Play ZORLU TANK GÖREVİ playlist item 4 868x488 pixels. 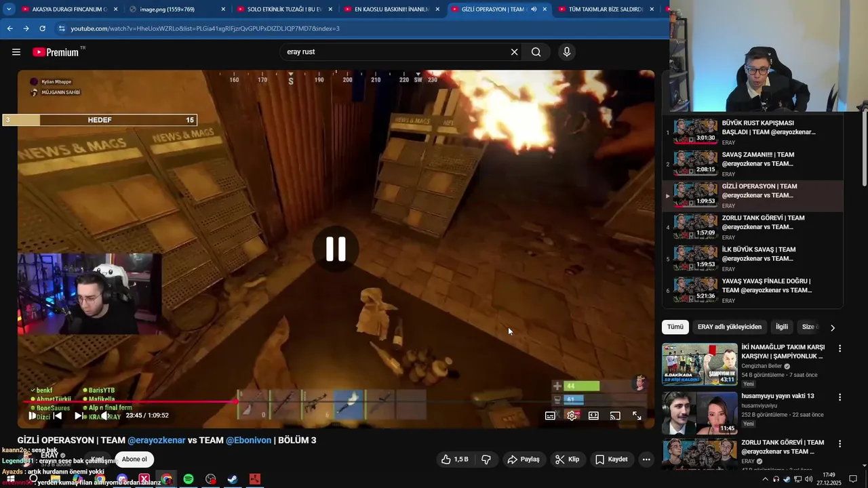[x=753, y=227]
